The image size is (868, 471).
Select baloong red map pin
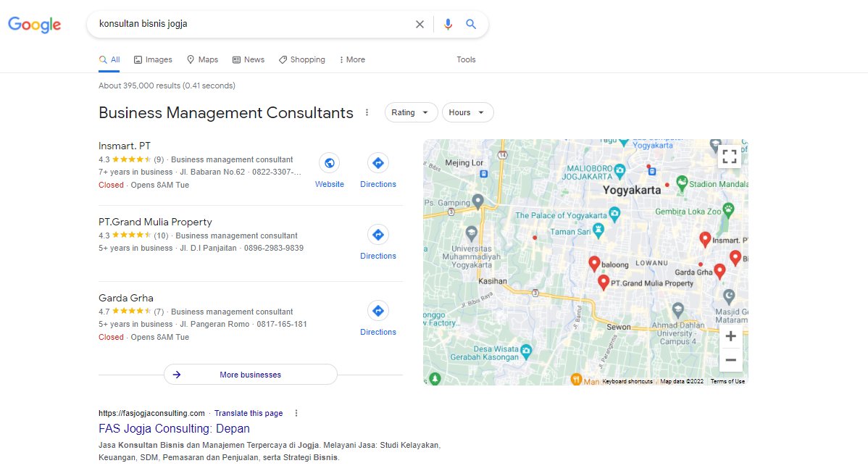(x=594, y=264)
